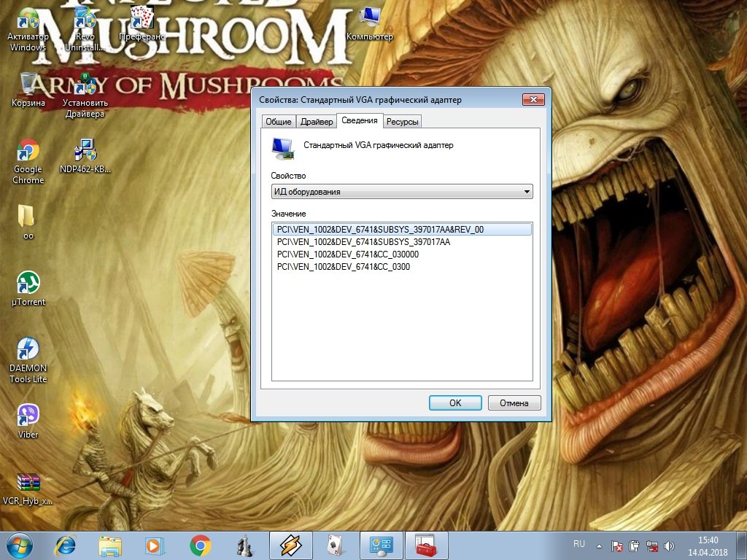
Task: Click the display adapter device icon
Action: [x=282, y=148]
